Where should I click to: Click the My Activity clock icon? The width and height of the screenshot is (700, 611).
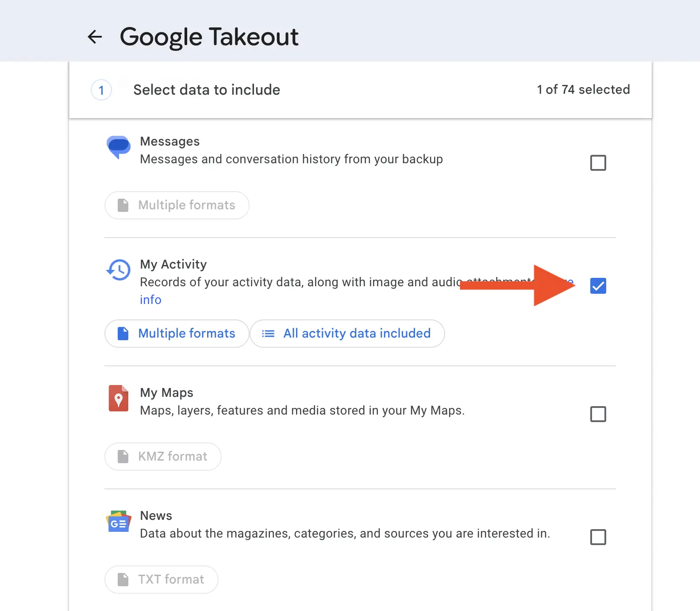(x=119, y=269)
